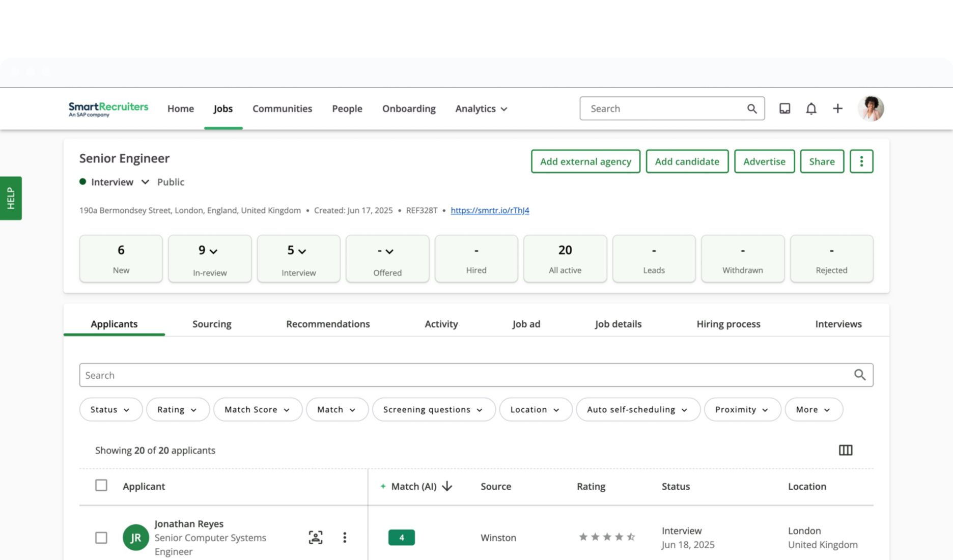Click the Add candidate button

(687, 161)
